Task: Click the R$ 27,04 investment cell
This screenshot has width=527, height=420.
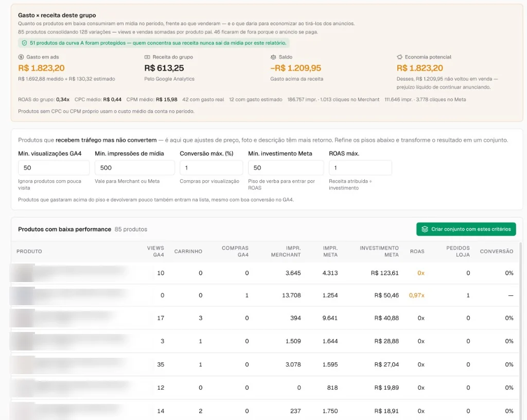Action: coord(387,364)
